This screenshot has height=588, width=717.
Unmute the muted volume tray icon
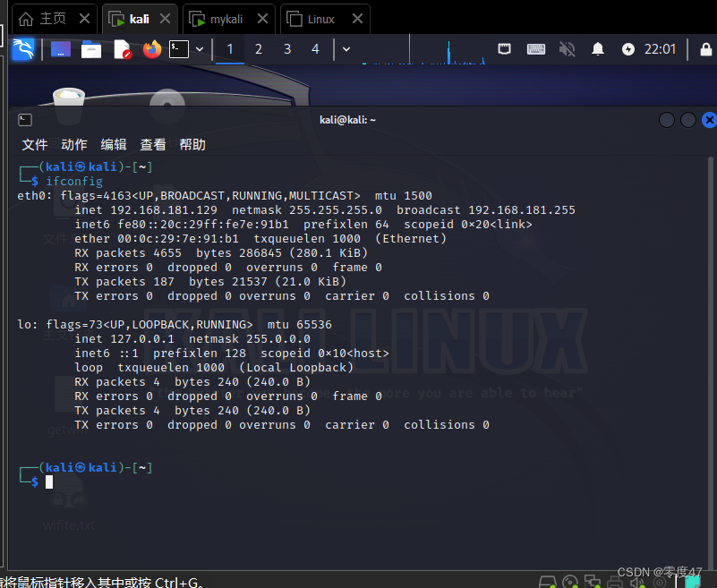[x=567, y=49]
